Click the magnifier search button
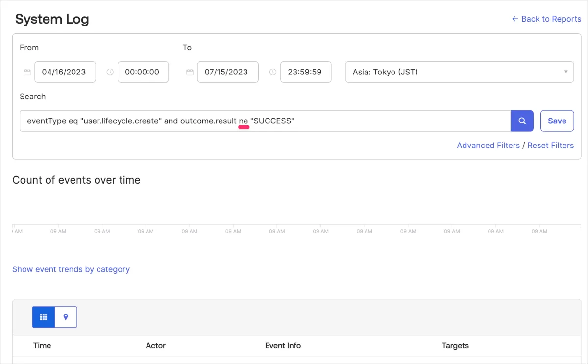 [522, 121]
